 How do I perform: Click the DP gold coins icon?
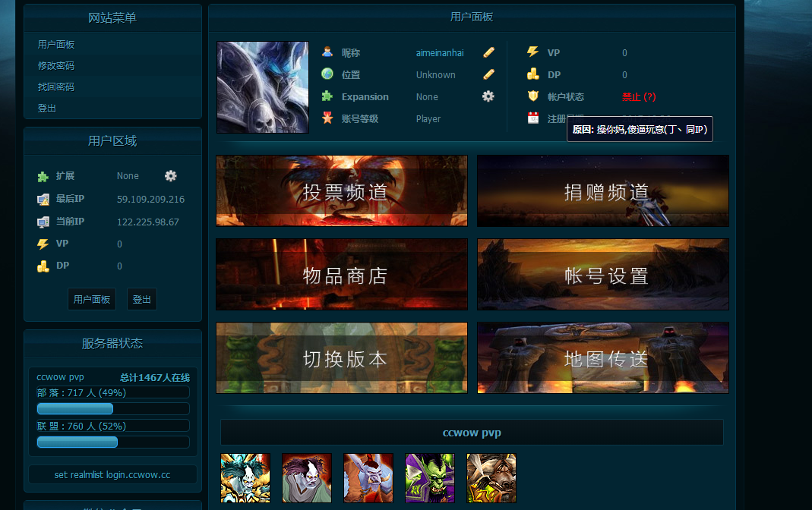(534, 74)
